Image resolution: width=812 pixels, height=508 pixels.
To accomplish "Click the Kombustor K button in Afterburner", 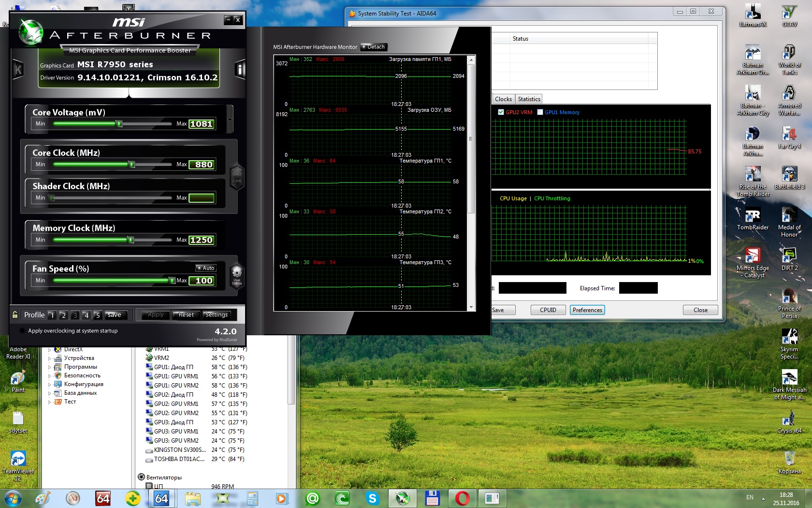I will click(18, 70).
